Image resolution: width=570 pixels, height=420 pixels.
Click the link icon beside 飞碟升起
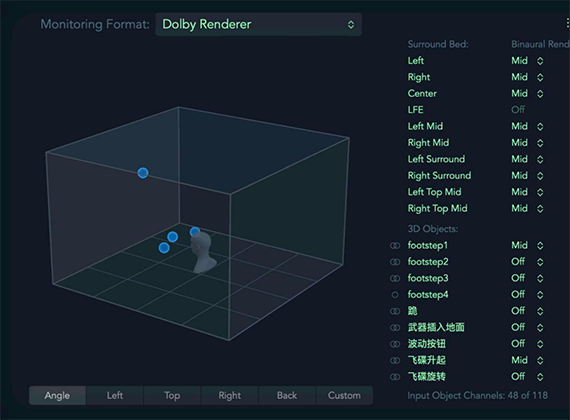click(x=395, y=360)
